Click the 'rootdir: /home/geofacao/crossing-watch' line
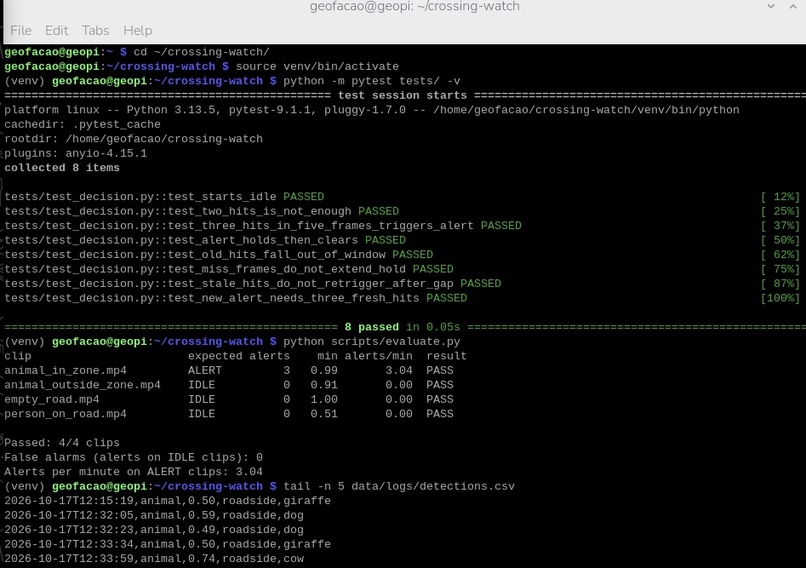This screenshot has height=568, width=806. click(x=134, y=139)
